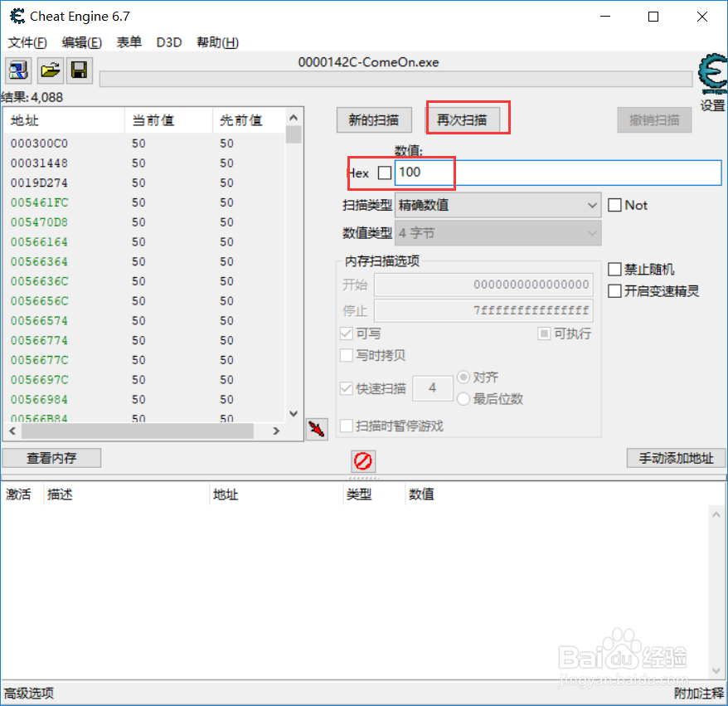The image size is (728, 706).
Task: Select result row 00031448
Action: [144, 163]
